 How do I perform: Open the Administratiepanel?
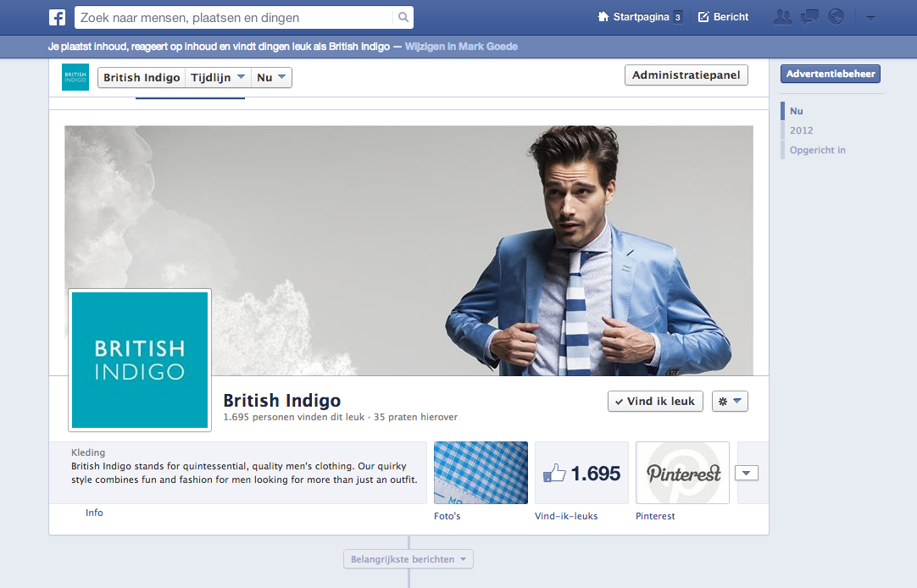[x=686, y=75]
